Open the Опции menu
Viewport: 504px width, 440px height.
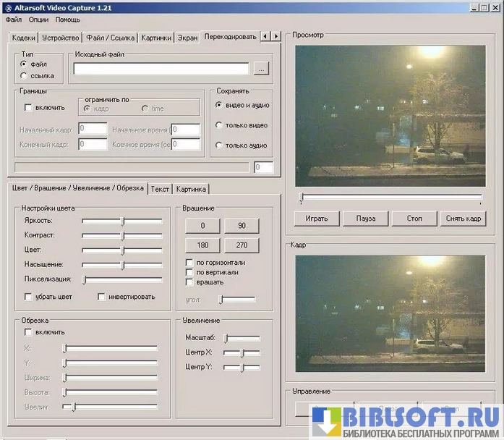(38, 20)
